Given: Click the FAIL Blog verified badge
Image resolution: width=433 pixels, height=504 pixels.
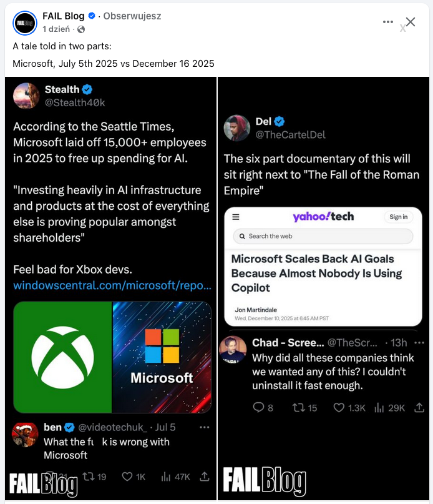Looking at the screenshot, I should click(92, 16).
